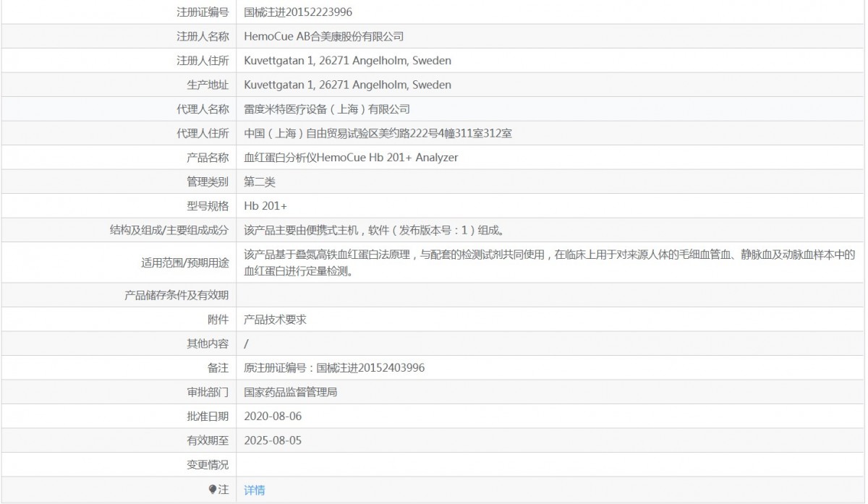Select text 该产品主要由便携式主机

coord(301,230)
